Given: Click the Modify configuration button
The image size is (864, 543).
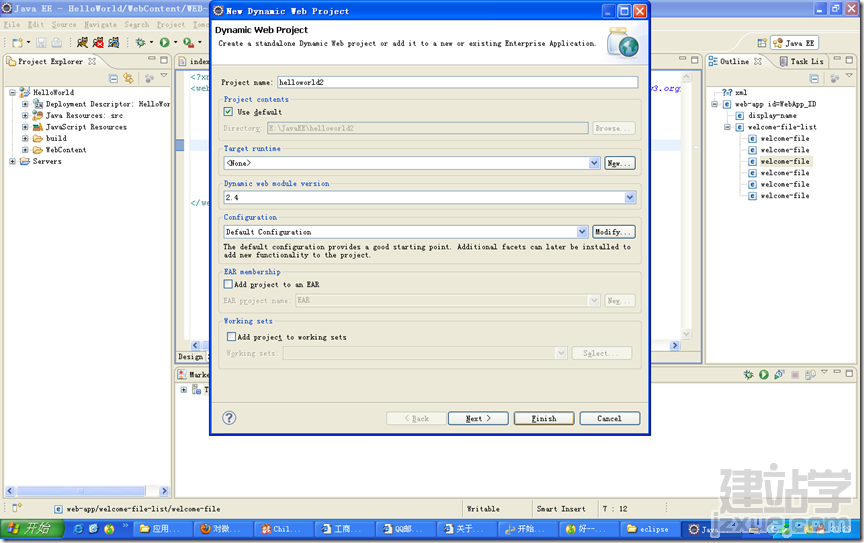Looking at the screenshot, I should tap(614, 232).
